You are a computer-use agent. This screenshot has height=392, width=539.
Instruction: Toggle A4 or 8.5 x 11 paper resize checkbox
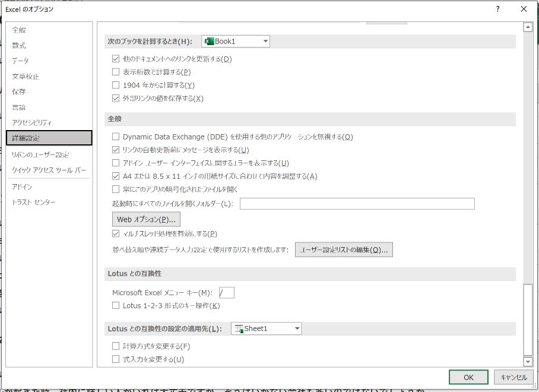tap(116, 176)
